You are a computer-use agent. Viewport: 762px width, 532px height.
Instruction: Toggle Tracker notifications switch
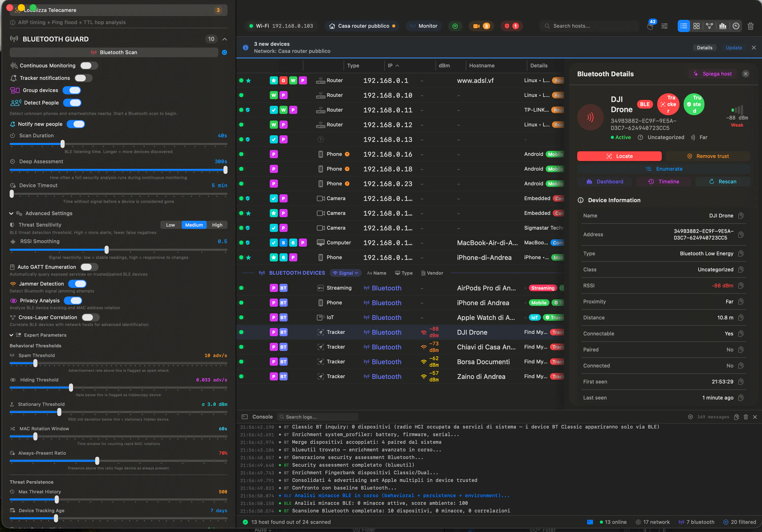point(83,78)
